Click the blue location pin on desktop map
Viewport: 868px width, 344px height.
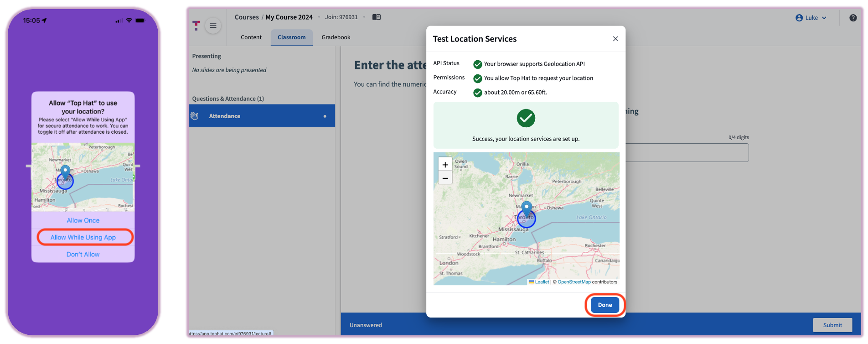527,209
